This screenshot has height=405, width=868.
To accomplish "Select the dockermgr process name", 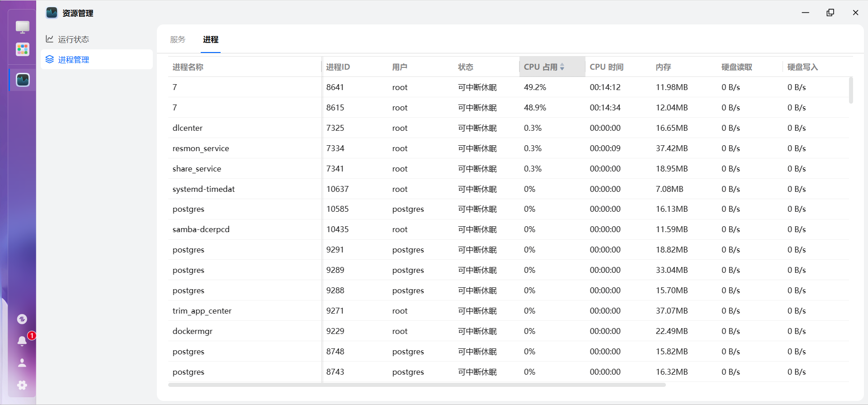I will (x=192, y=331).
